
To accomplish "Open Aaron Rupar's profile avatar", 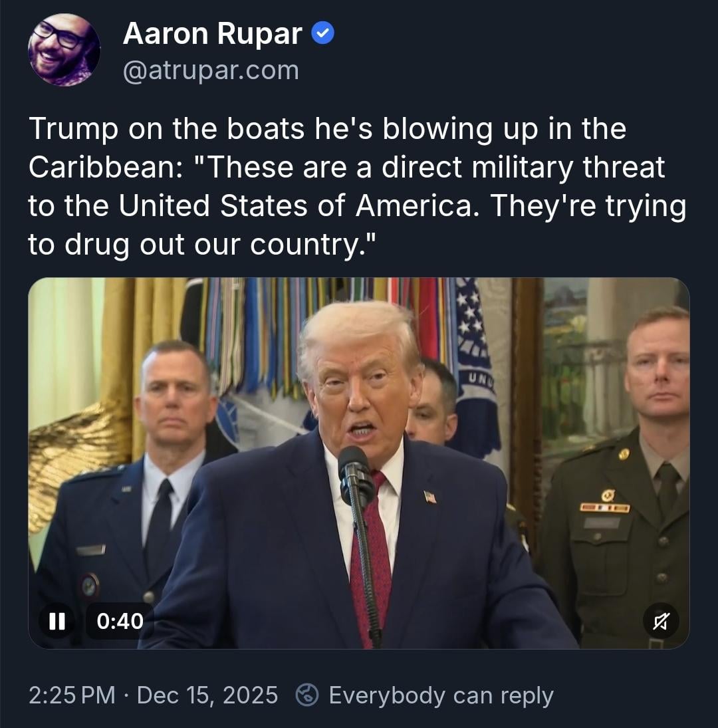I will (64, 50).
